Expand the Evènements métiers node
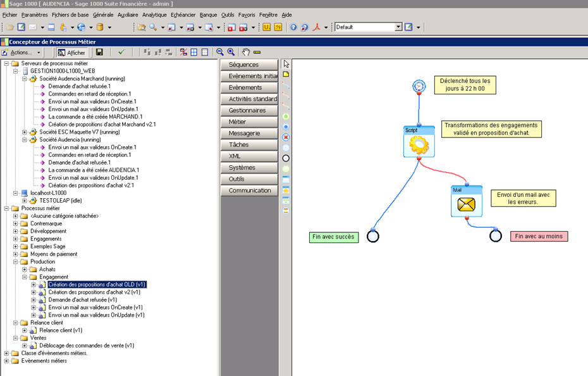This screenshot has height=376, width=588. tap(6, 361)
